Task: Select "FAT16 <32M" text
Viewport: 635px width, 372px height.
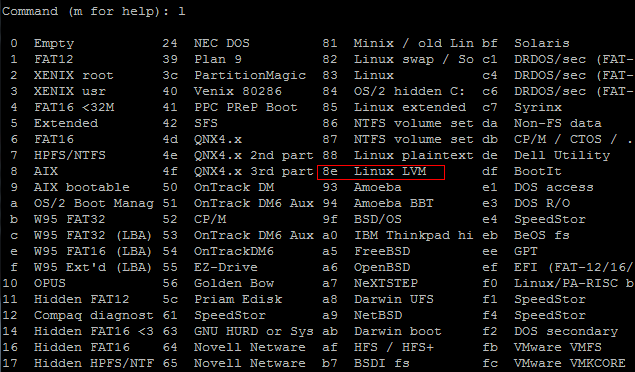Action: pos(74,107)
